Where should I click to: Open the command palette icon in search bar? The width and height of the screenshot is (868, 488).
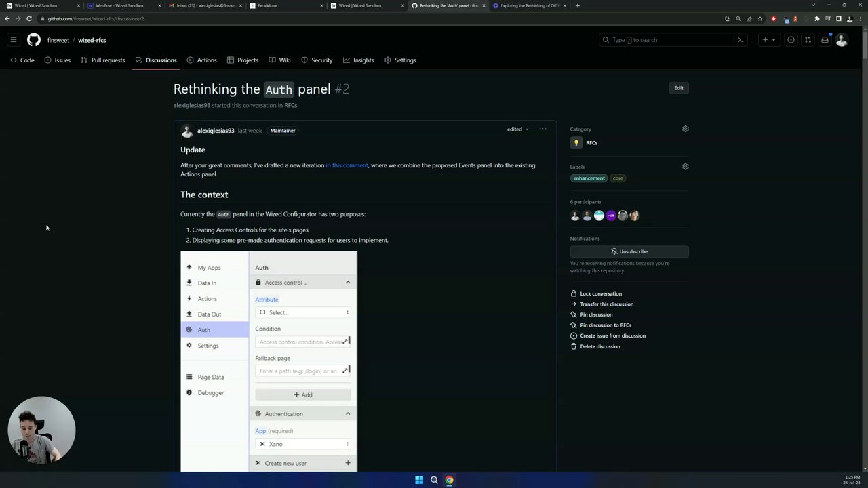click(x=741, y=40)
